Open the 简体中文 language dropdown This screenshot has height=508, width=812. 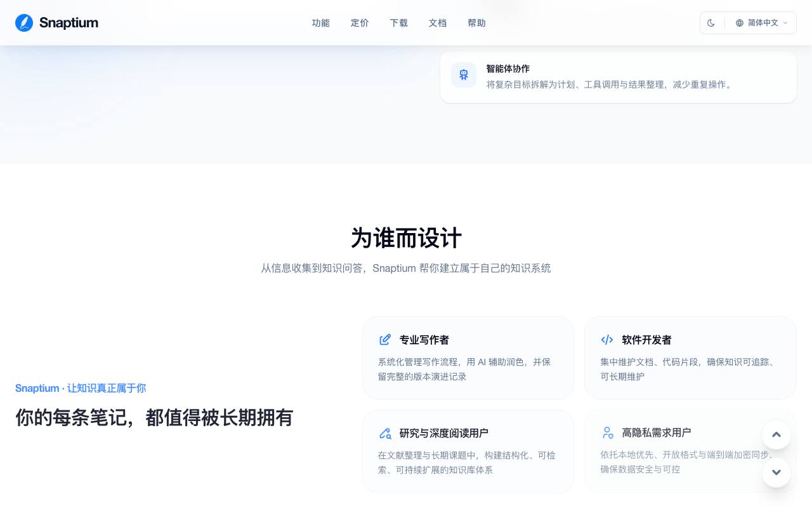(762, 23)
